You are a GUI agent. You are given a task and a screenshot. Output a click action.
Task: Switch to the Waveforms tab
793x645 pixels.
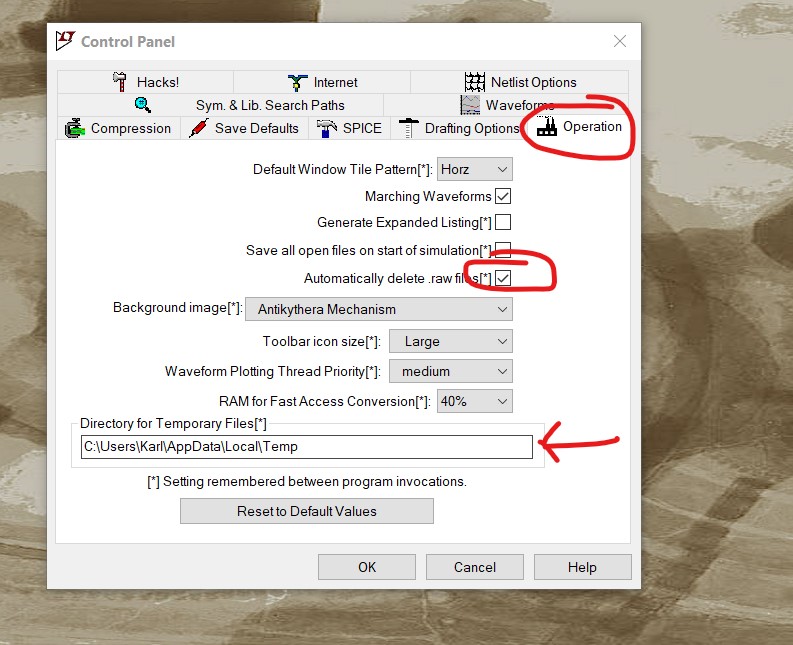[506, 105]
